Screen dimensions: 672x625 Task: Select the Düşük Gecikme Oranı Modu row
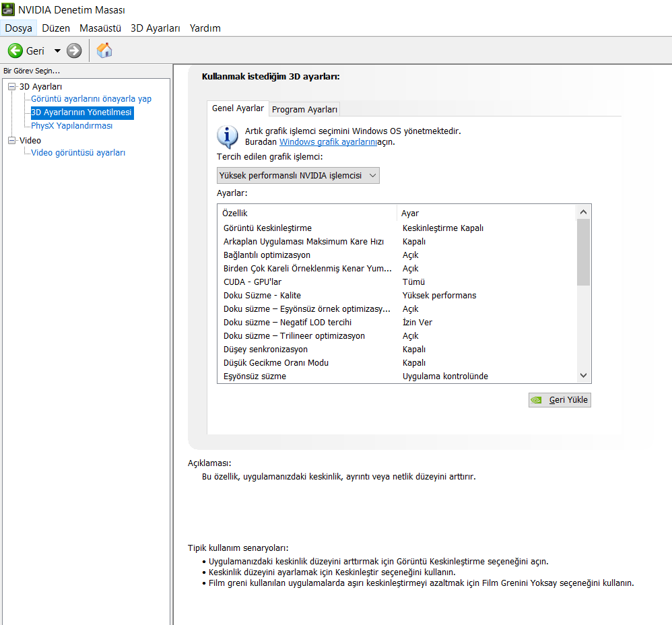[397, 362]
